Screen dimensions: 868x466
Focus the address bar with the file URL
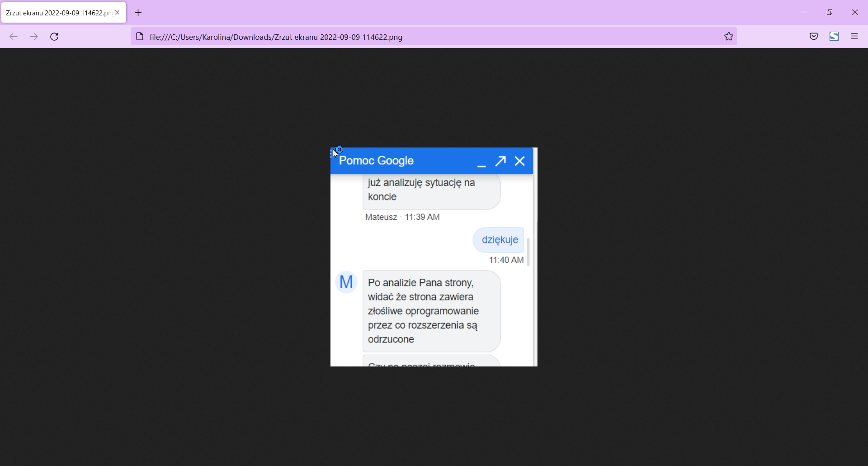[434, 37]
